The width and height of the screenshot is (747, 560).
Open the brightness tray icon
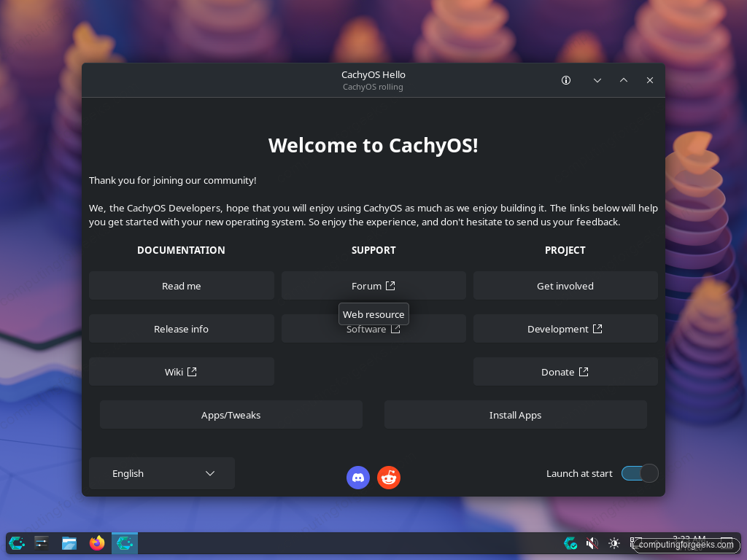tap(614, 542)
